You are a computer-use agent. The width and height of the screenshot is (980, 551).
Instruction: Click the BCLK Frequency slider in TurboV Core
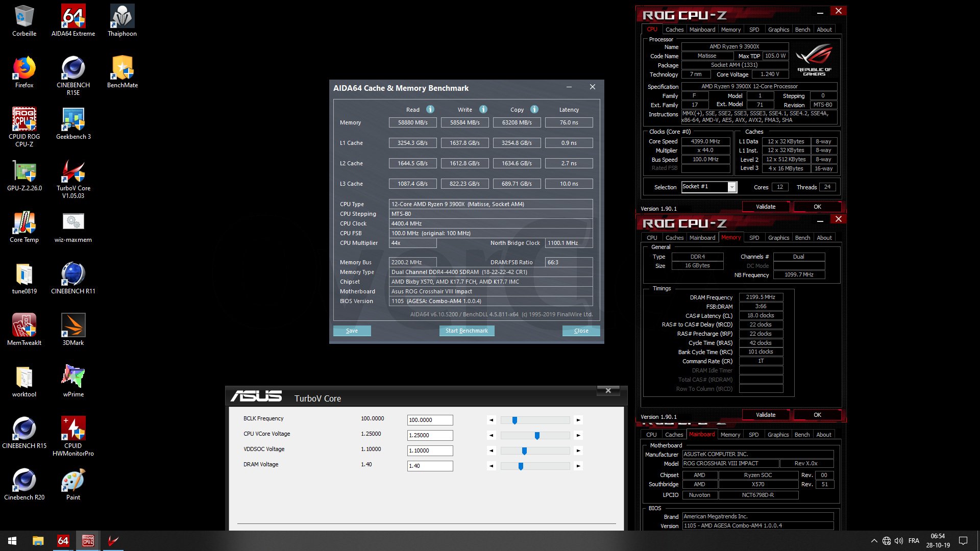coord(535,420)
